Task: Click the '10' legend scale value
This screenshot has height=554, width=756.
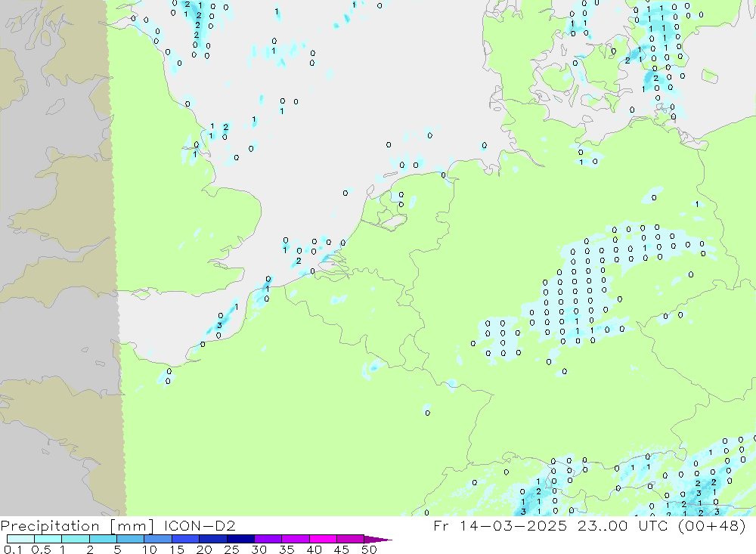Action: [150, 549]
